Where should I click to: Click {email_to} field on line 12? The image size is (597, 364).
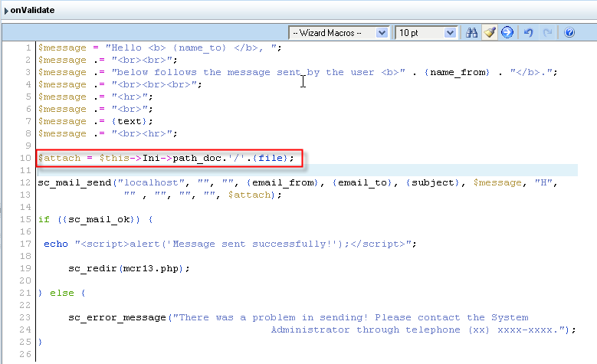pyautogui.click(x=362, y=182)
